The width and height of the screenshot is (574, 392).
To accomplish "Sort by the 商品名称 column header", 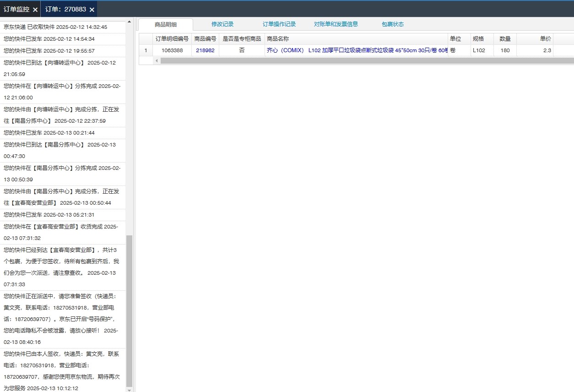I will pyautogui.click(x=356, y=39).
